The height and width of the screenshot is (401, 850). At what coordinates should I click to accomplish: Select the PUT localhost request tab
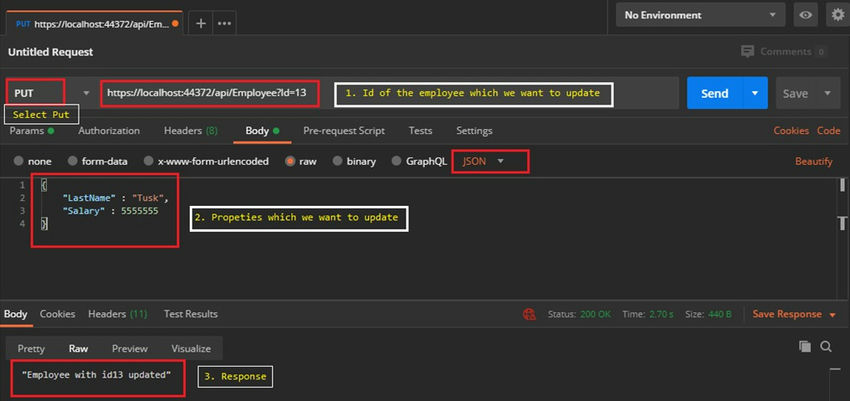click(94, 24)
